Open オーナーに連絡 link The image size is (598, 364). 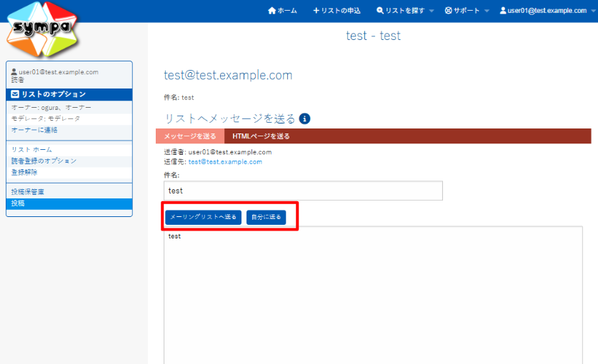(34, 130)
